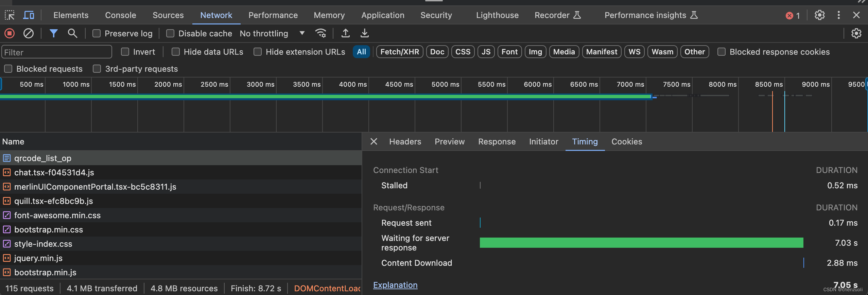Select bootstrap.min.js request row
The width and height of the screenshot is (868, 295).
(x=181, y=272)
